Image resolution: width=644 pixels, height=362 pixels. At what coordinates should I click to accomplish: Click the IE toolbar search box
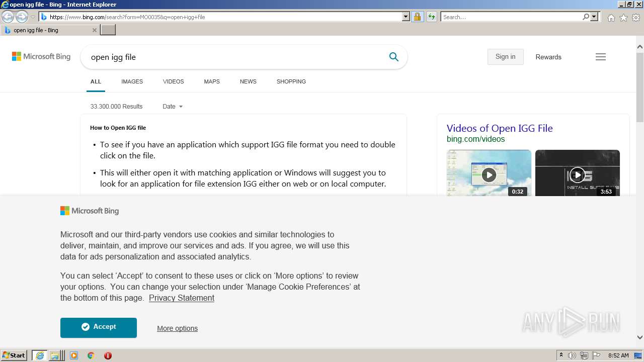[511, 17]
